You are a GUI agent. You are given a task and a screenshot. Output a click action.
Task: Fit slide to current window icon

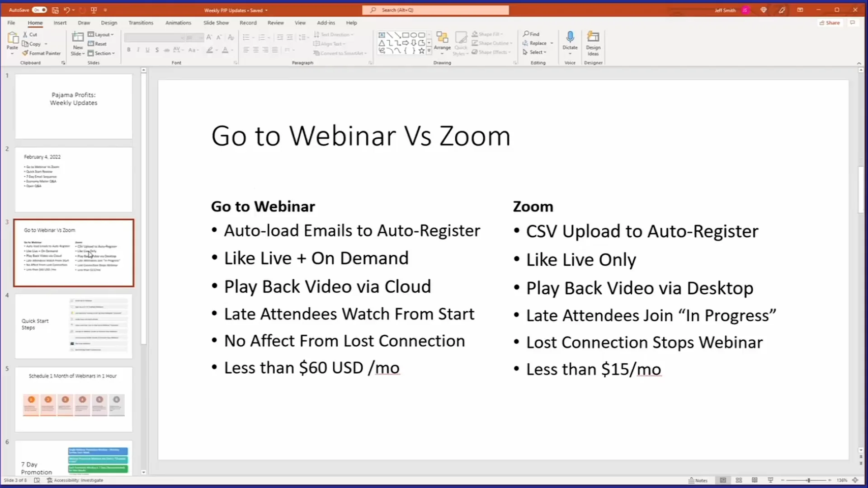(x=855, y=480)
